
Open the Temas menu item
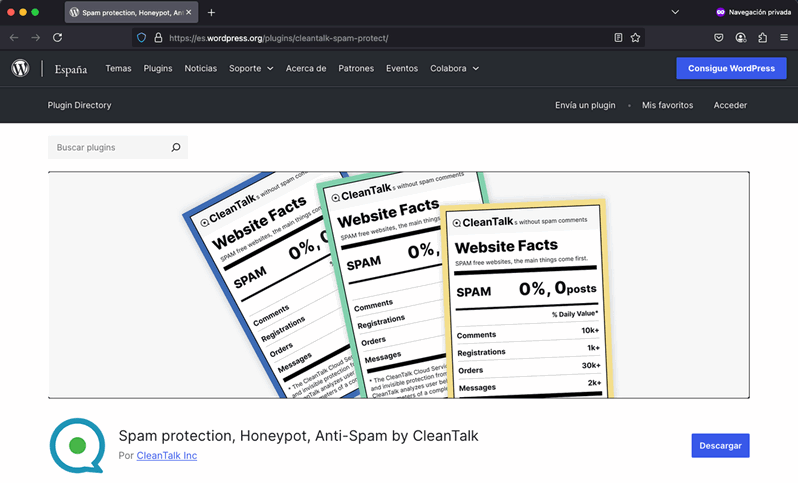[118, 68]
